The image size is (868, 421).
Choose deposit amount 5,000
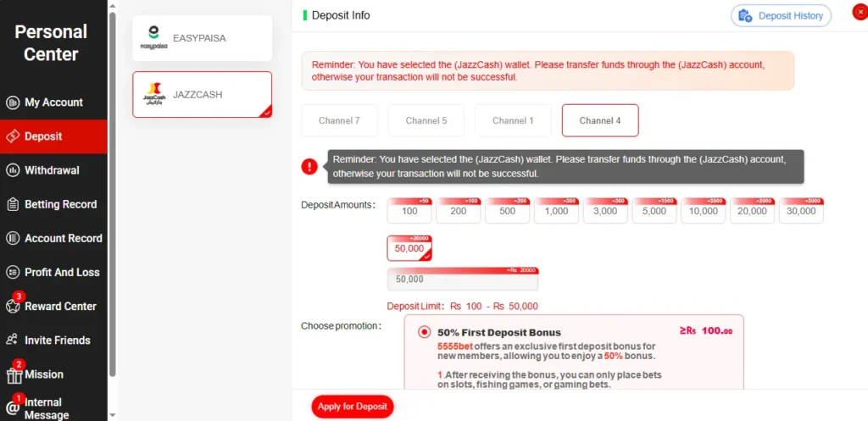[654, 211]
